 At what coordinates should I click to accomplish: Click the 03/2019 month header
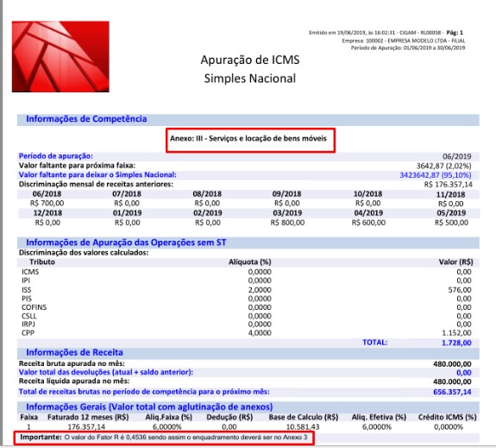[287, 213]
